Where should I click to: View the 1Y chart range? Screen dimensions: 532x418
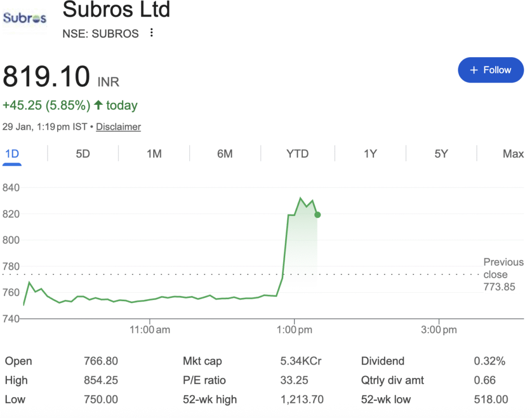tap(370, 154)
